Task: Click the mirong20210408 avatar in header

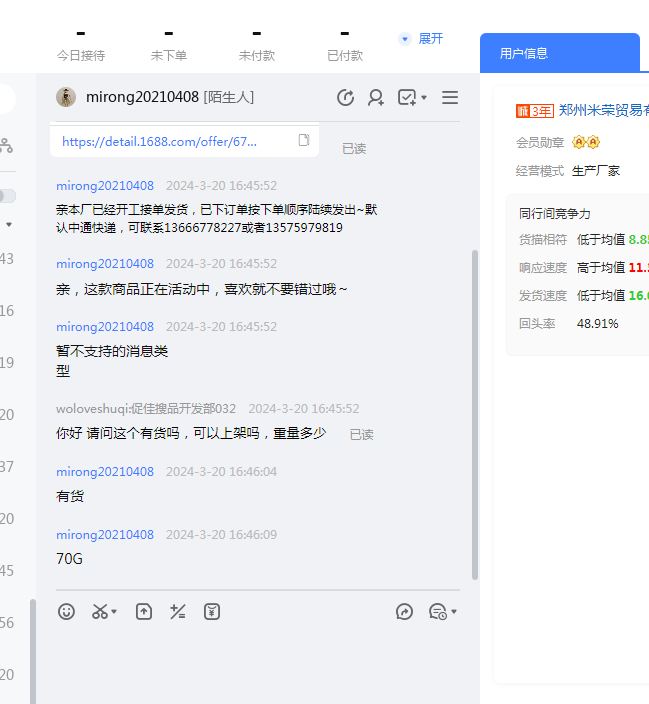Action: tap(66, 97)
